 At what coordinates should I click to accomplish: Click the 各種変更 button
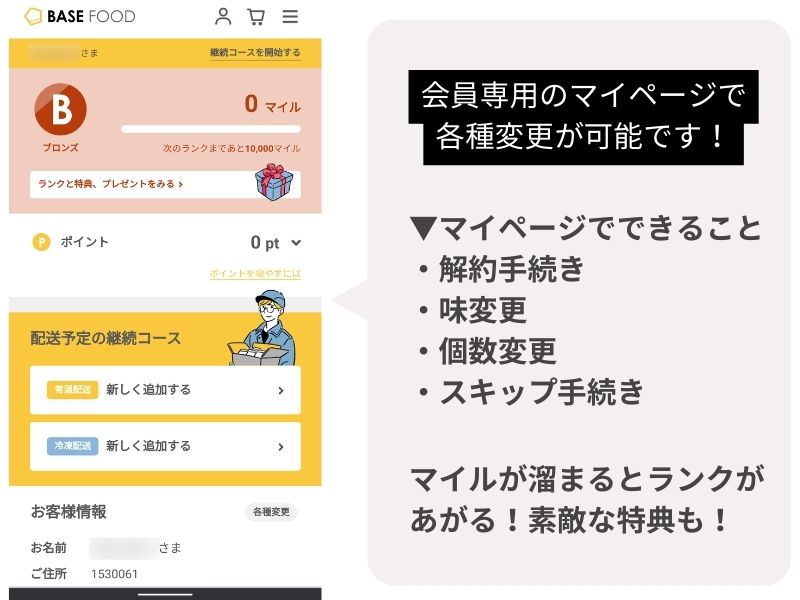click(x=271, y=512)
